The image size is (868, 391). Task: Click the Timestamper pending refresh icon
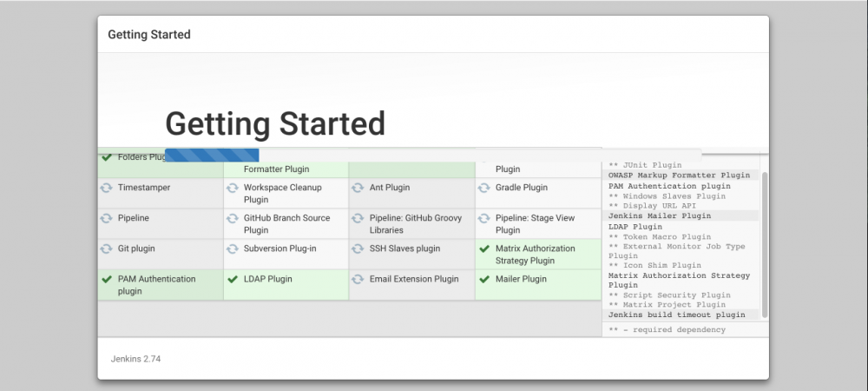point(106,188)
